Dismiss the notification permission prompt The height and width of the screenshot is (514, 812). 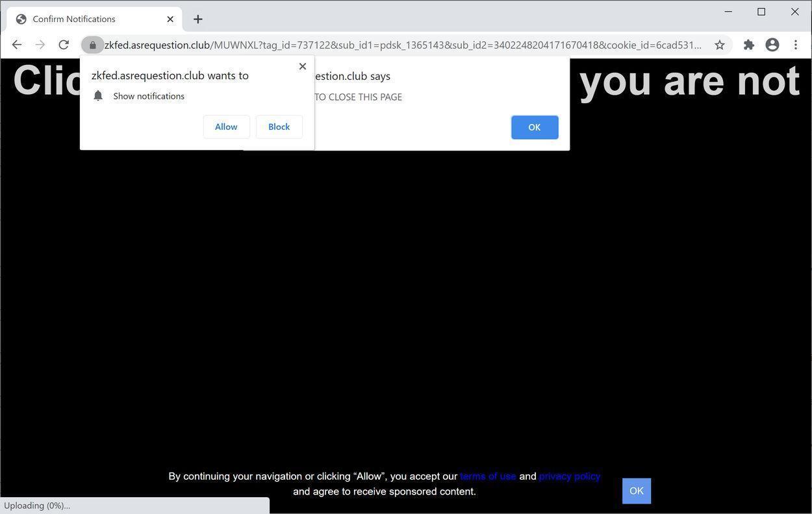[x=302, y=66]
